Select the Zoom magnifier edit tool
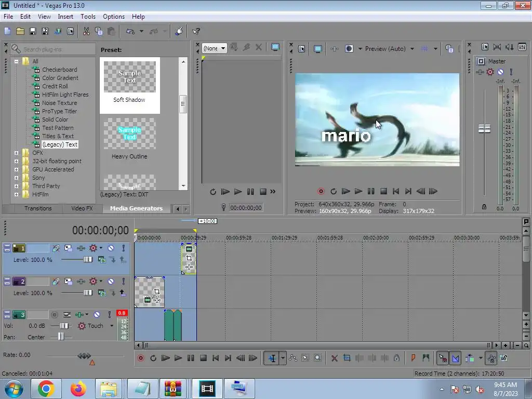Image resolution: width=532 pixels, height=399 pixels. (317, 358)
